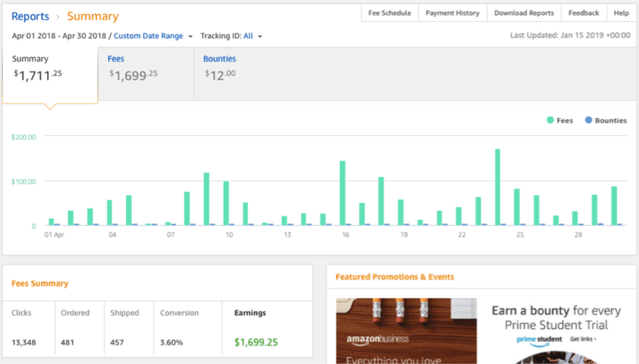
Task: Open the Feedback tab
Action: point(584,13)
